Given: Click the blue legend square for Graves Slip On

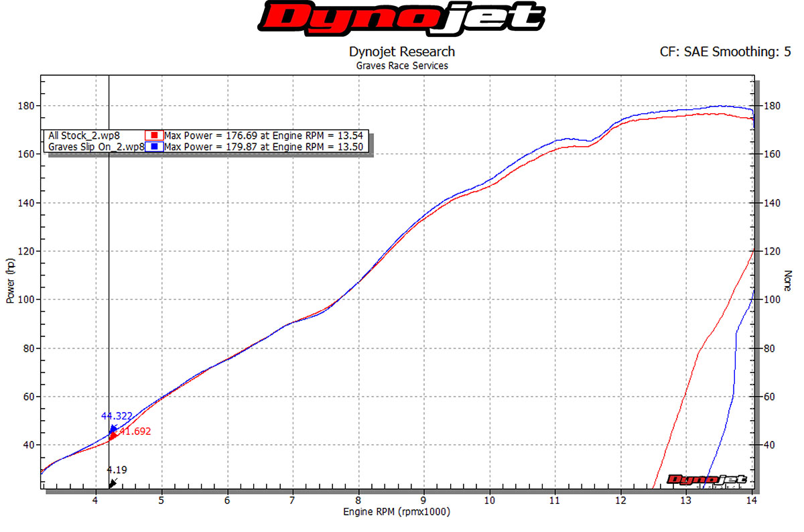Looking at the screenshot, I should click(153, 146).
